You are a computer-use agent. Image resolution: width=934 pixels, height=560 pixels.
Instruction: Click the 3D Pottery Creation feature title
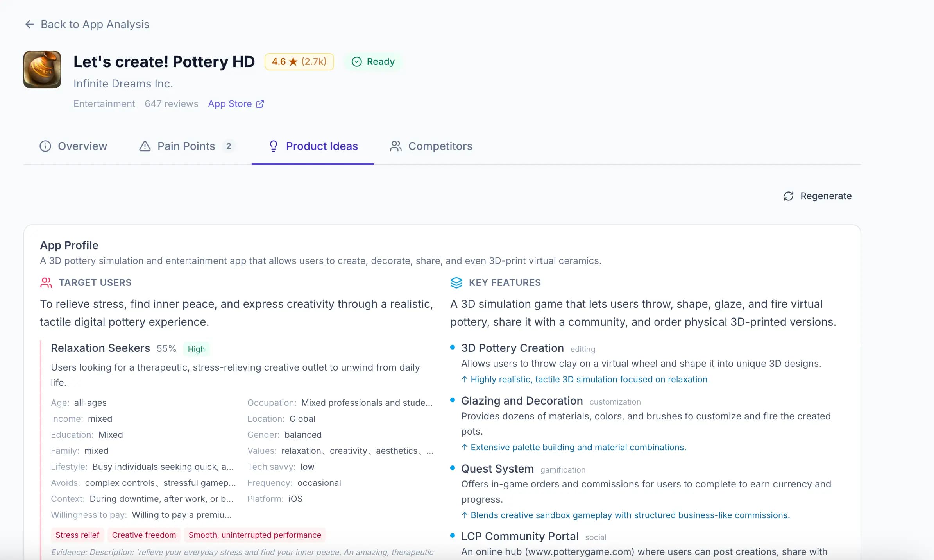512,348
